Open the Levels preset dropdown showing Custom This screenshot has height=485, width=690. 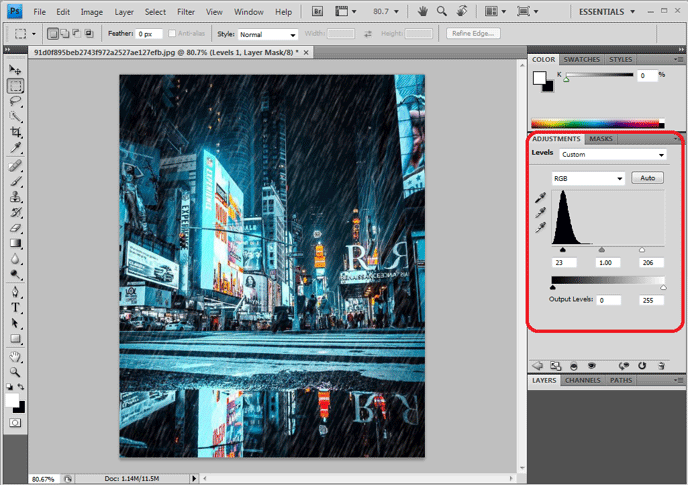tap(612, 155)
